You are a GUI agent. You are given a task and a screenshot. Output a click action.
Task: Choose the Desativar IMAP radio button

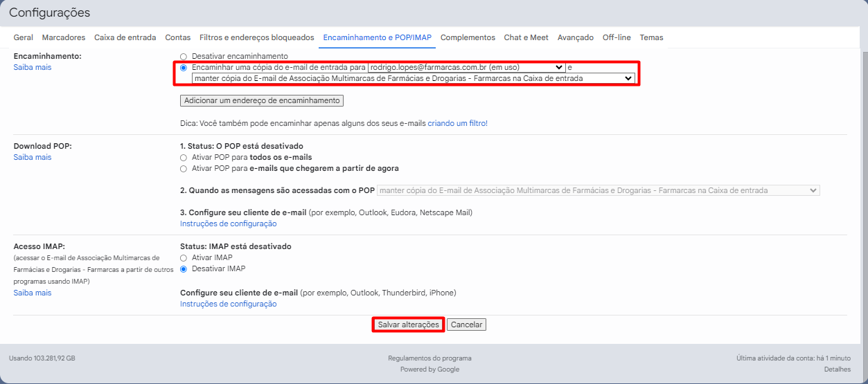click(184, 269)
